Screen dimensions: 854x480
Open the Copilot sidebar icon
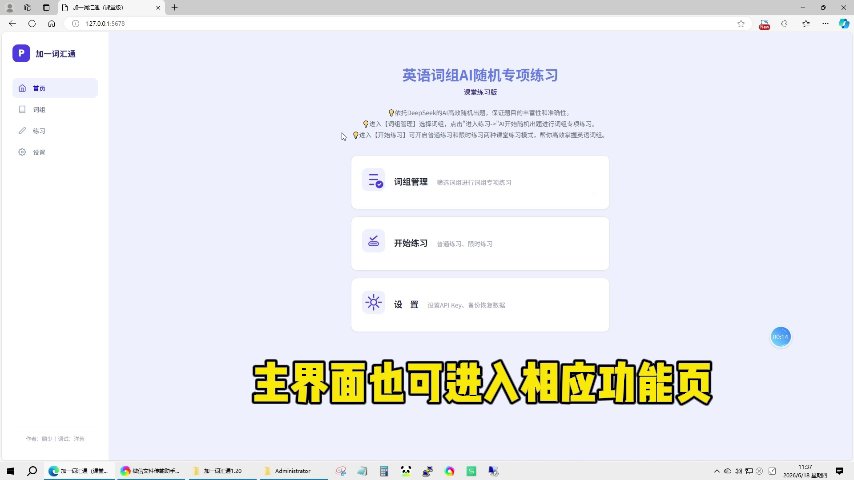(844, 23)
